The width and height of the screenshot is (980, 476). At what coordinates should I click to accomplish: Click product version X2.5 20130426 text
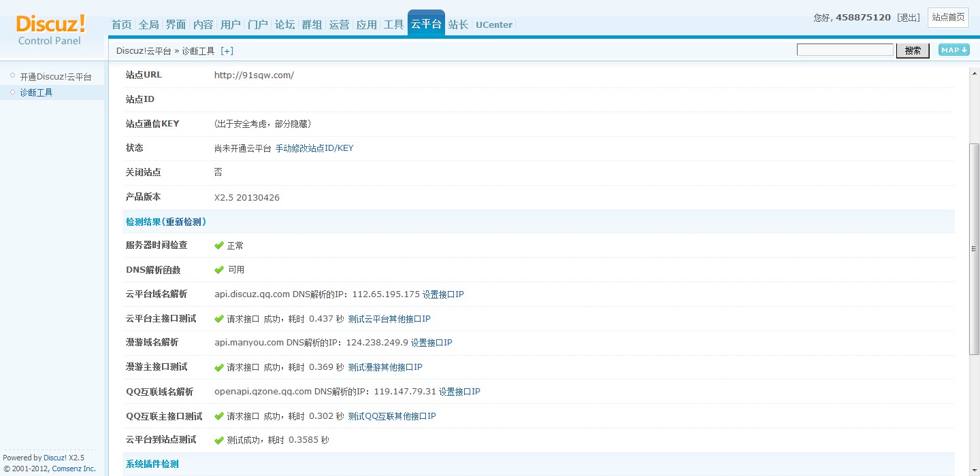tap(247, 198)
